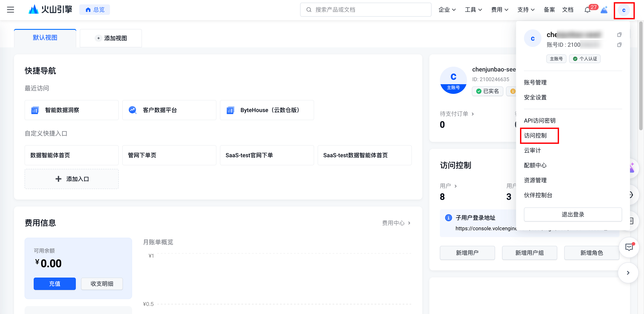
Task: Copy the account ID with copy icon
Action: coord(619,45)
